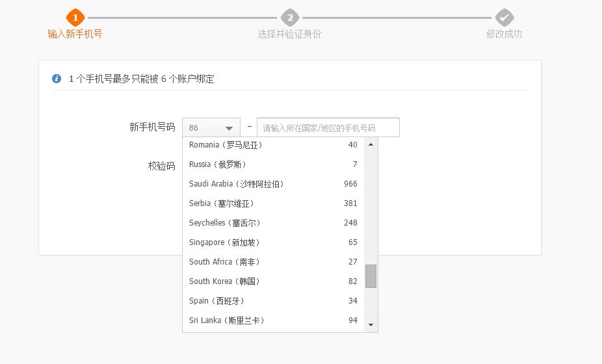
Task: Click the 校验码 field label
Action: (161, 166)
